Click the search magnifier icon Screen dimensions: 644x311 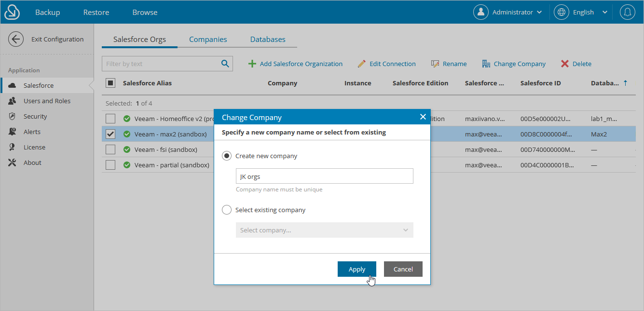(x=225, y=63)
